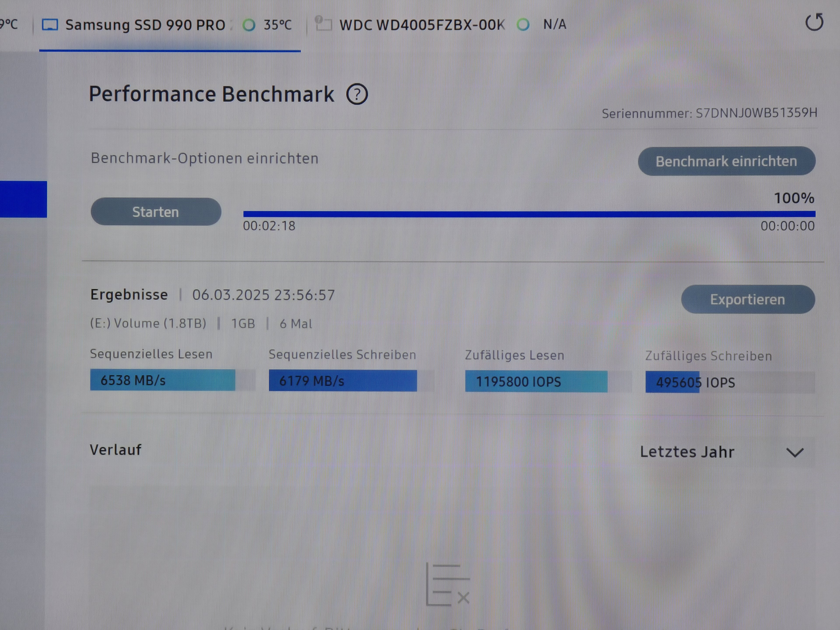The width and height of the screenshot is (840, 630).
Task: Click the Exportieren button
Action: [747, 300]
